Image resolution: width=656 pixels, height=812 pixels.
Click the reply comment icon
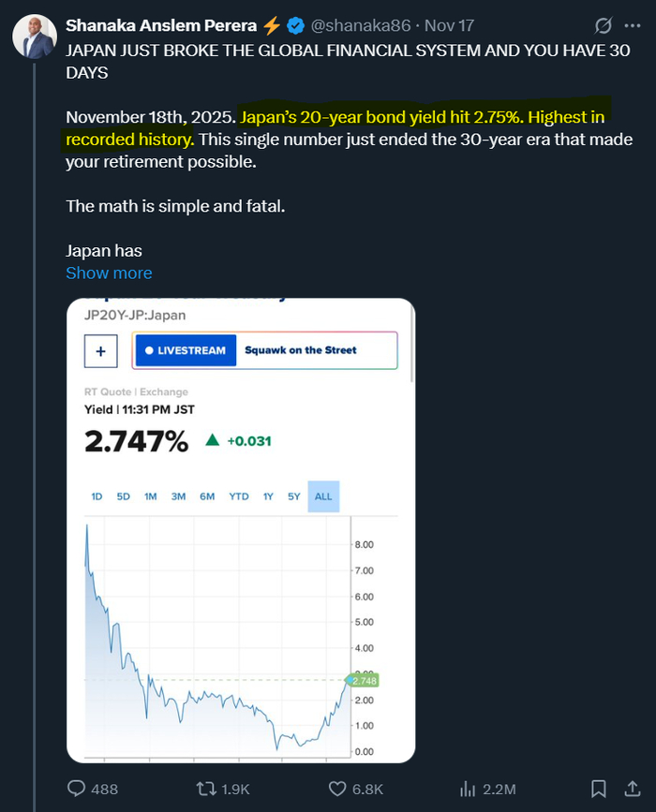click(x=76, y=789)
